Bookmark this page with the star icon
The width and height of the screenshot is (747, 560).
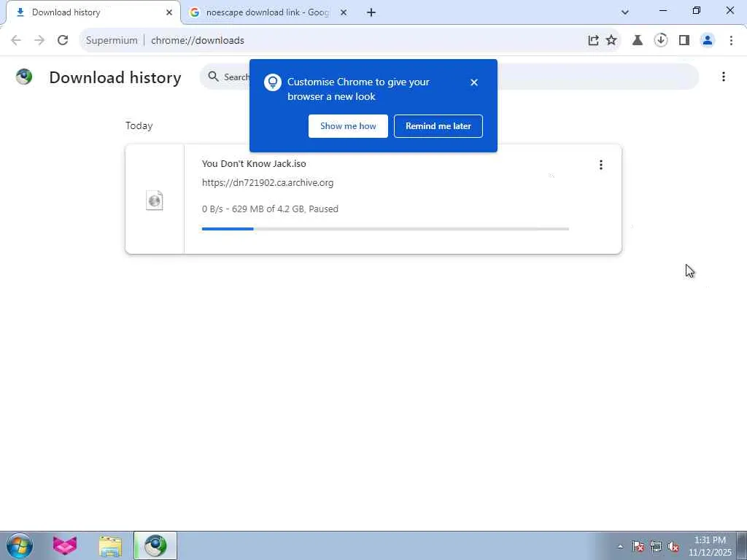[611, 41]
